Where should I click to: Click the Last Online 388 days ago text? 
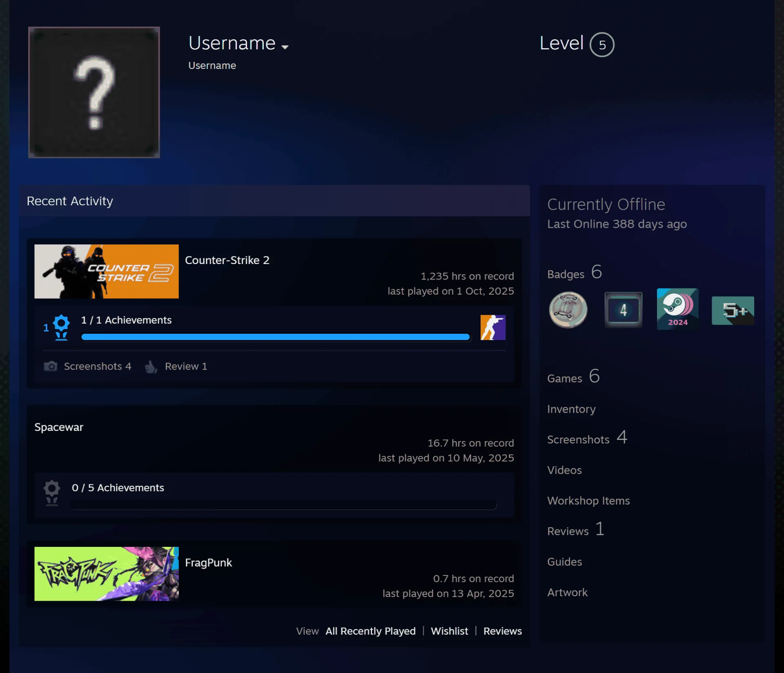[617, 224]
